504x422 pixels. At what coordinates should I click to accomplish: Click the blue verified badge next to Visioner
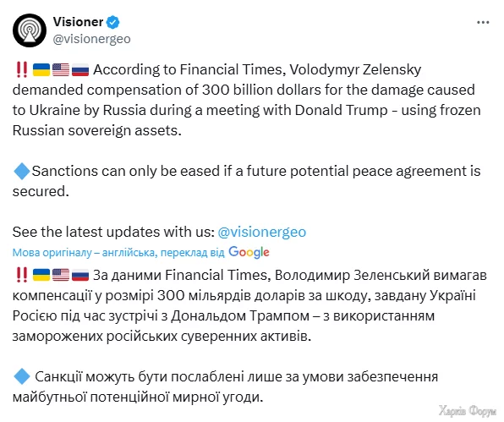pyautogui.click(x=112, y=22)
